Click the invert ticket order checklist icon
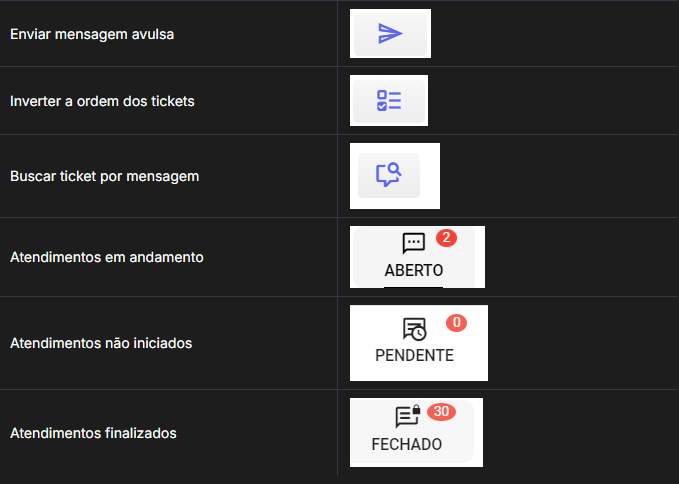 point(389,101)
